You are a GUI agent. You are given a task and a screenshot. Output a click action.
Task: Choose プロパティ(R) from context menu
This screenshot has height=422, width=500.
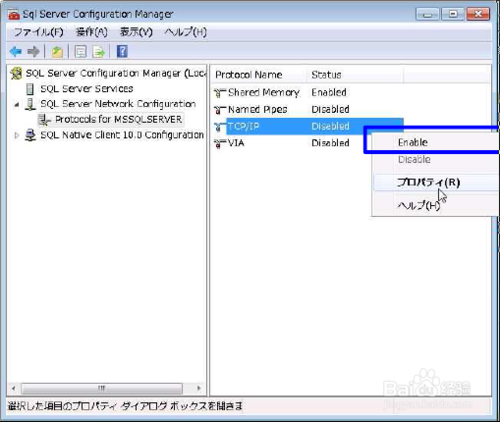coord(435,182)
